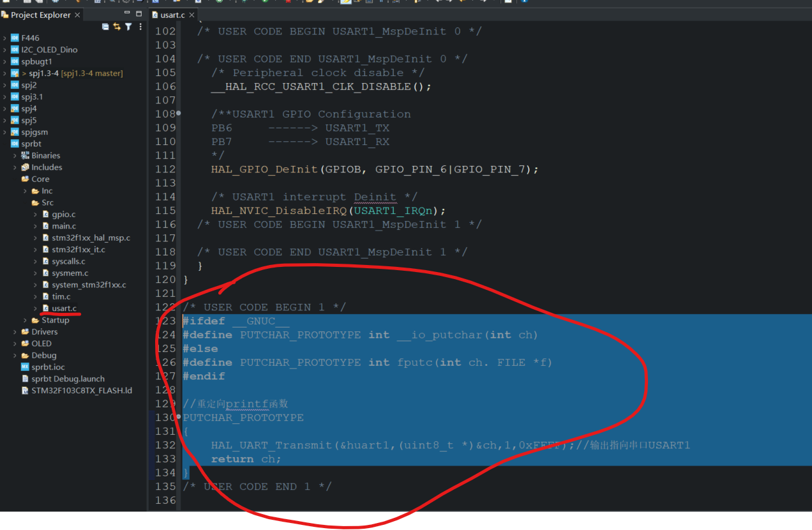Click the main.c file icon
The image size is (812, 530).
[x=45, y=226]
